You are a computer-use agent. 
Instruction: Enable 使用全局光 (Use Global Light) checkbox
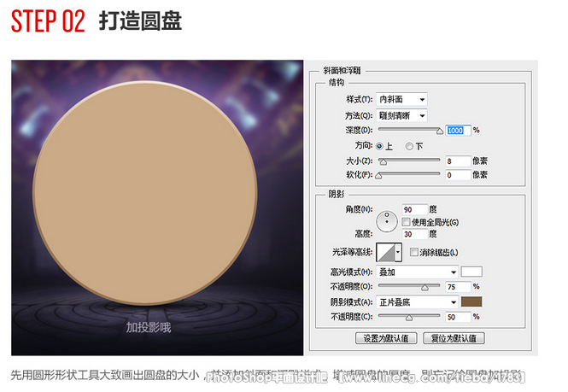[x=406, y=222]
